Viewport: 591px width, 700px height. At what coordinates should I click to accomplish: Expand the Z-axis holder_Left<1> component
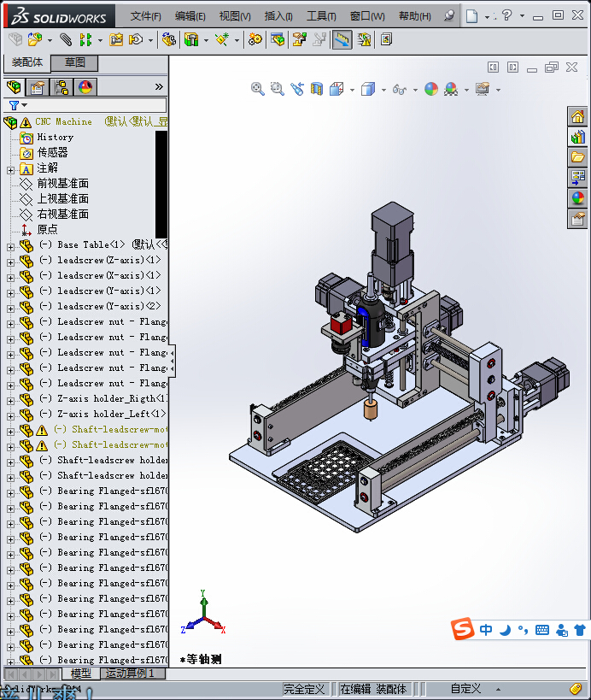click(x=10, y=416)
